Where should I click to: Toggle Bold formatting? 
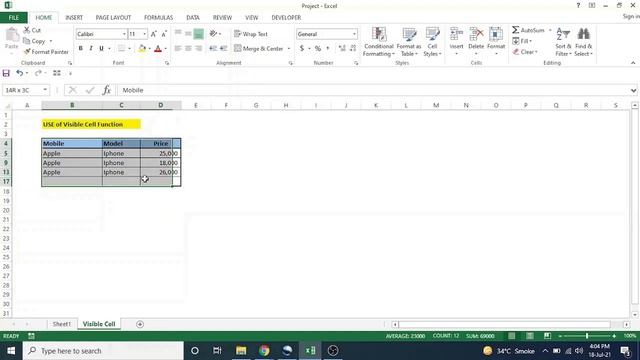[x=80, y=49]
